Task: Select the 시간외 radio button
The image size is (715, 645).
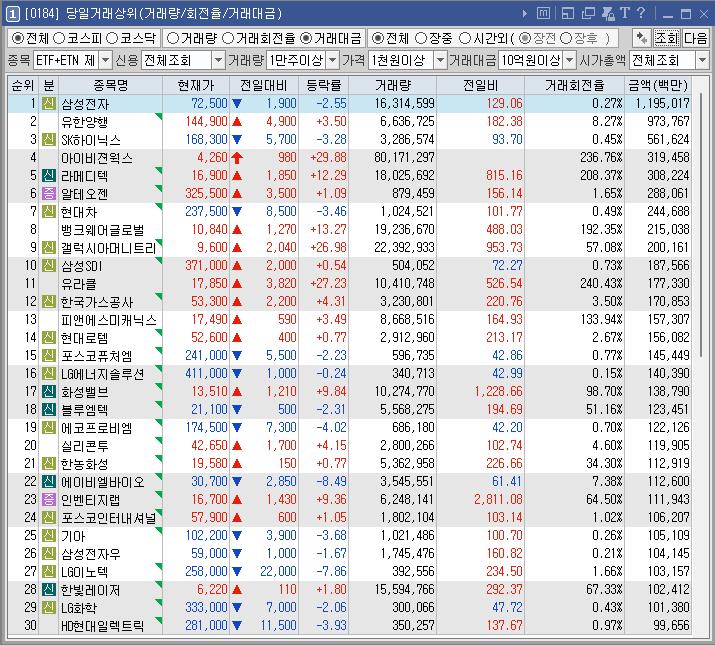Action: [465, 38]
